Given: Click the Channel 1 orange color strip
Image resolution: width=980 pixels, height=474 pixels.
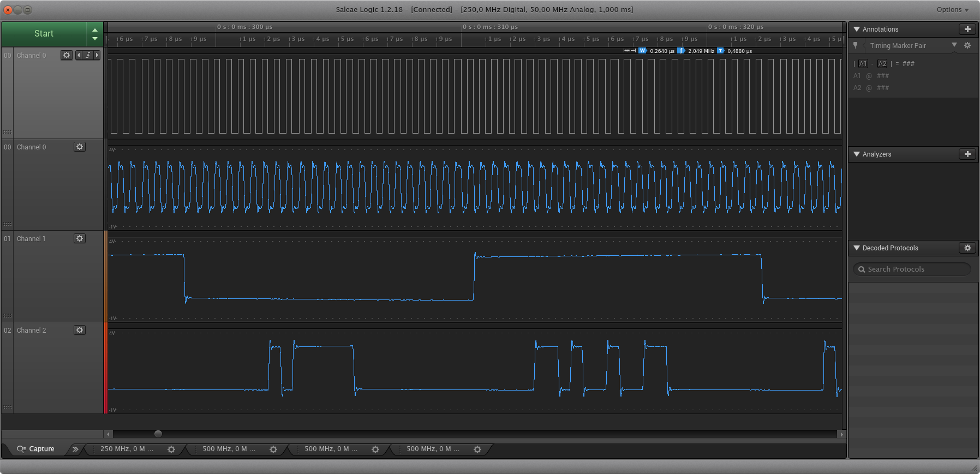Looking at the screenshot, I should [105, 276].
